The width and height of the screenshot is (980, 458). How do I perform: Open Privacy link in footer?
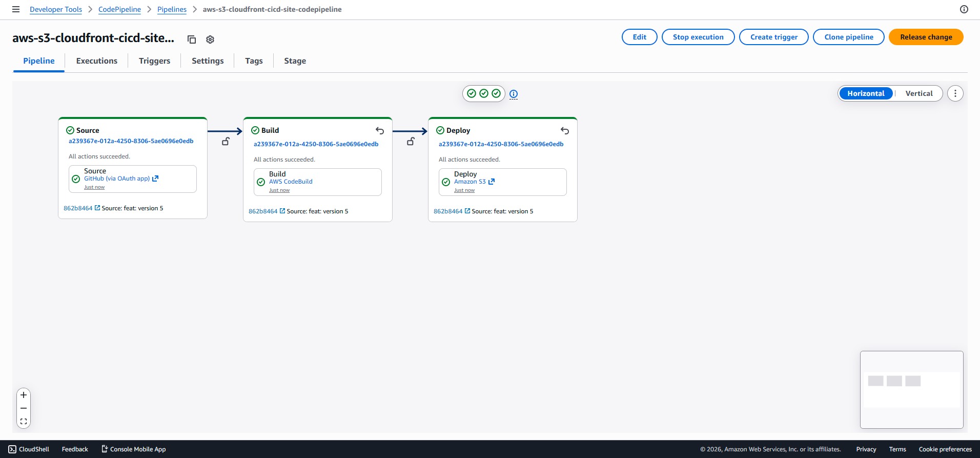coord(866,449)
